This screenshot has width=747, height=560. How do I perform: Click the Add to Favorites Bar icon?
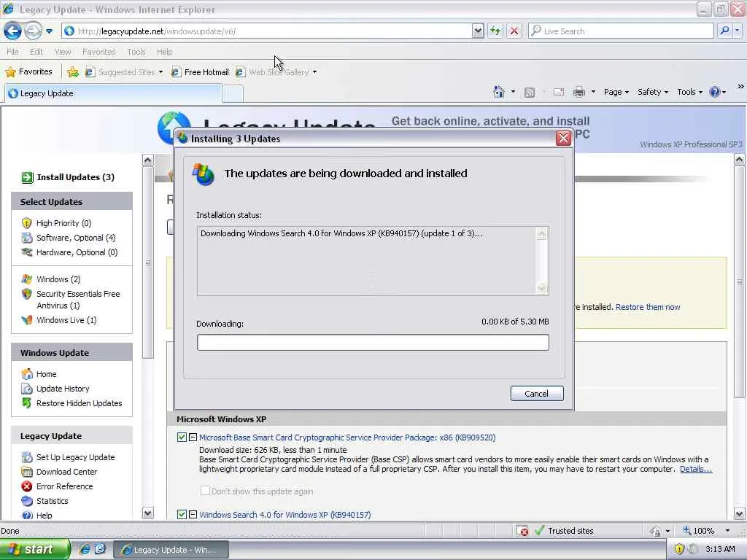(x=72, y=72)
